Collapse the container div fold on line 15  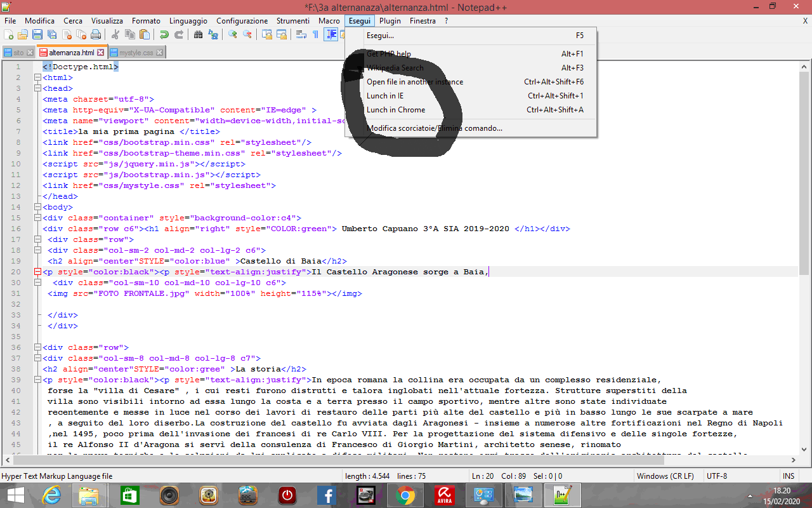point(37,218)
